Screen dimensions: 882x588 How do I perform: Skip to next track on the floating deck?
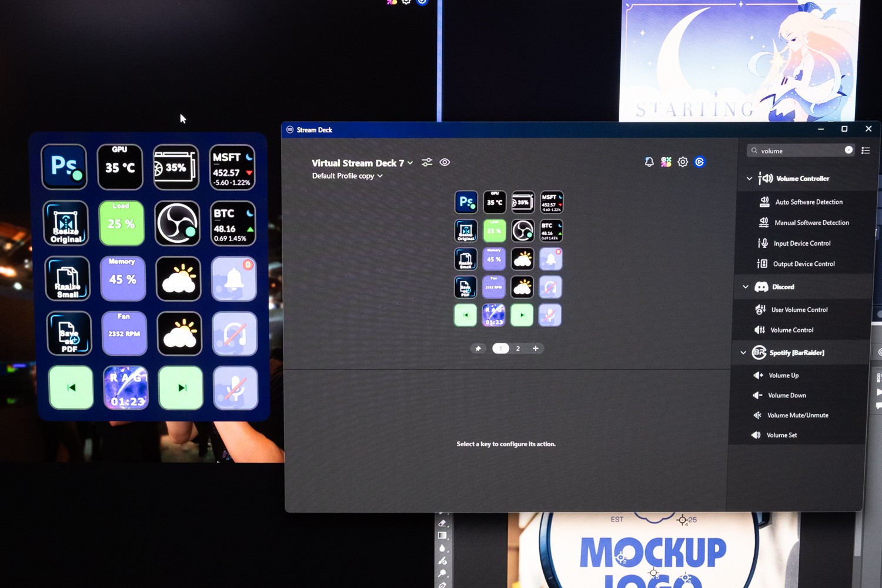coord(181,388)
